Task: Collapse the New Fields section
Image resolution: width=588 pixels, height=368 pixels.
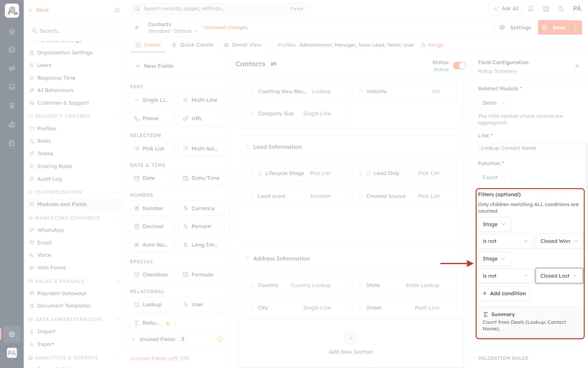Action: click(x=138, y=66)
